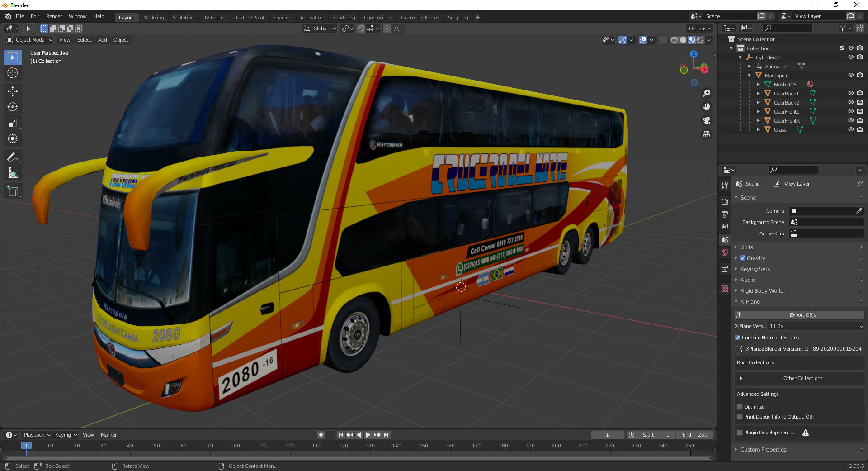868x471 pixels.
Task: Open the Keying popover in timeline
Action: (66, 435)
